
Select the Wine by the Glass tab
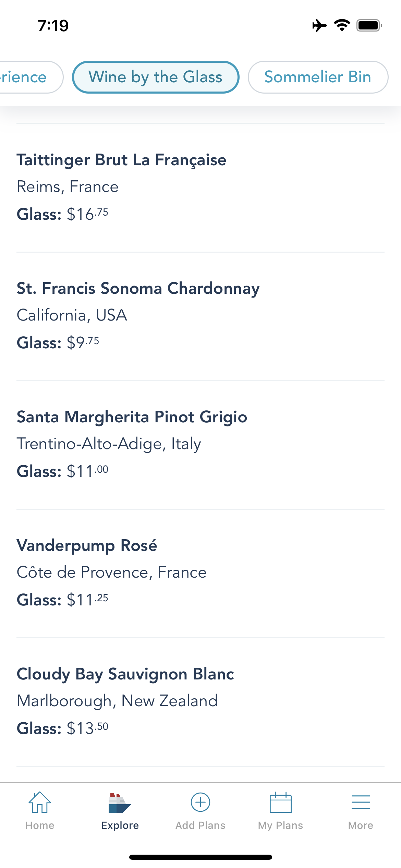[156, 77]
